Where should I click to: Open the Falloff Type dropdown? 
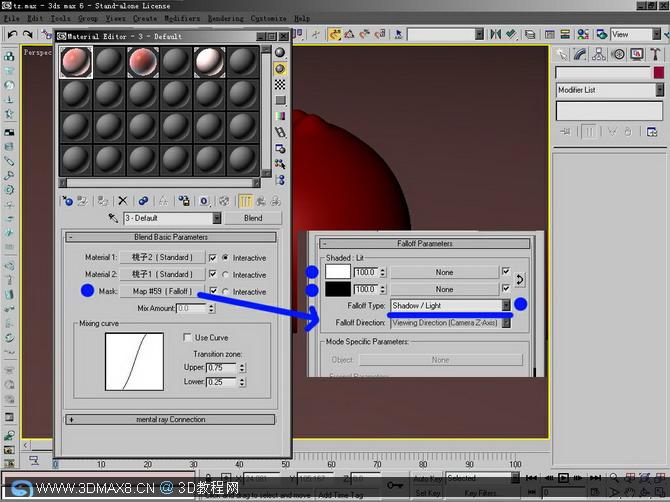click(x=505, y=305)
